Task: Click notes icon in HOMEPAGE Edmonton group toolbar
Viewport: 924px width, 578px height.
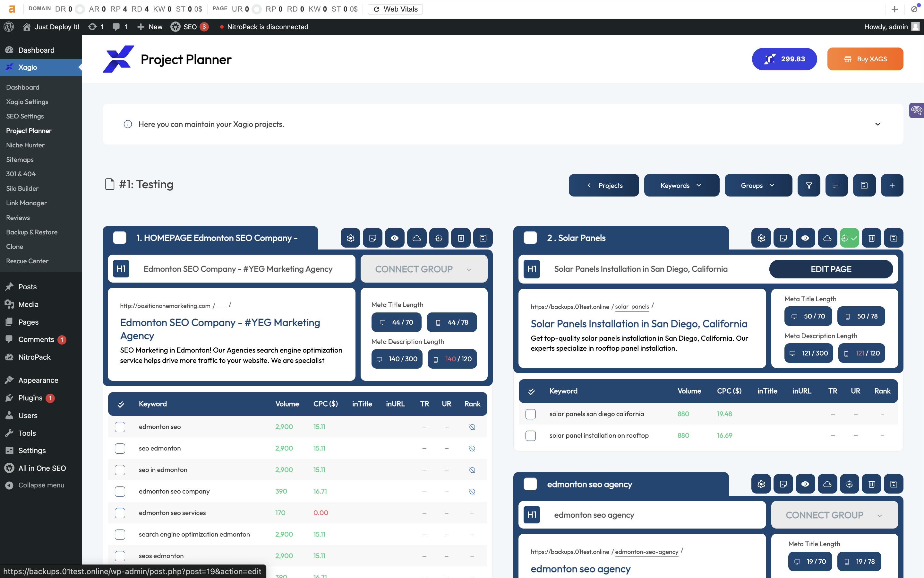Action: (373, 238)
